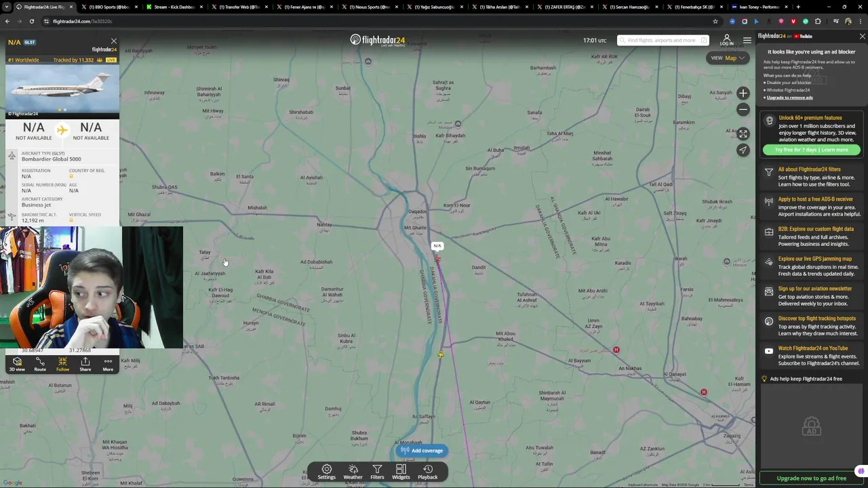Image resolution: width=868 pixels, height=488 pixels.
Task: Click Try free for 7 days button
Action: click(811, 150)
